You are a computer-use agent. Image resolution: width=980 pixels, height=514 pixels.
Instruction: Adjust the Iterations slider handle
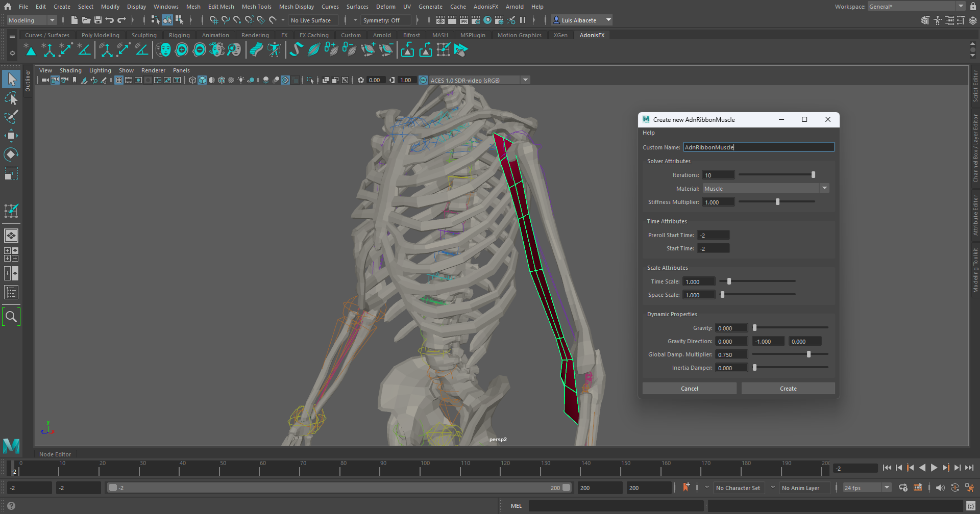pyautogui.click(x=813, y=175)
